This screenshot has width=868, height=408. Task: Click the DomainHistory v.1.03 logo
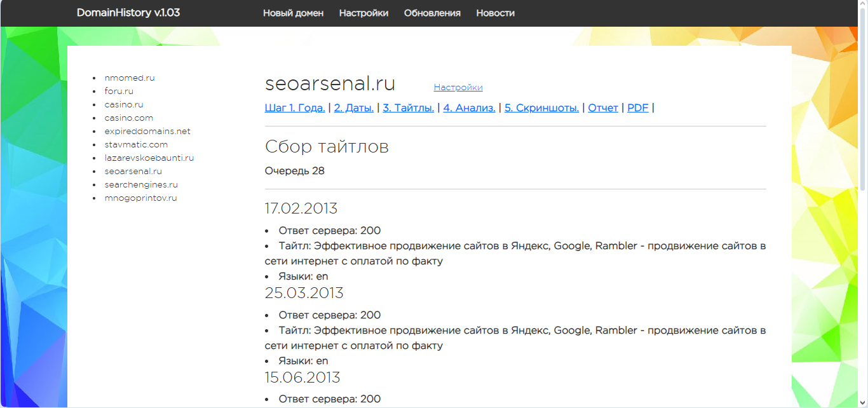(128, 13)
